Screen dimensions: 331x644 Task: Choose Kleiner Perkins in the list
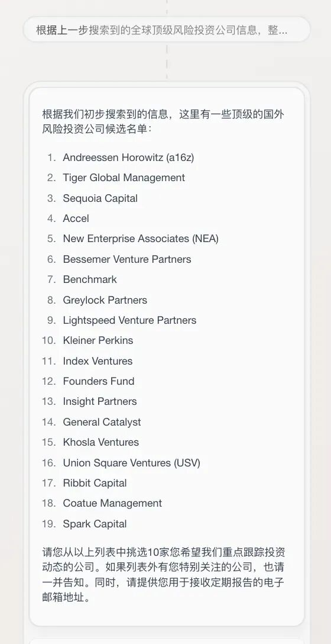(x=98, y=340)
